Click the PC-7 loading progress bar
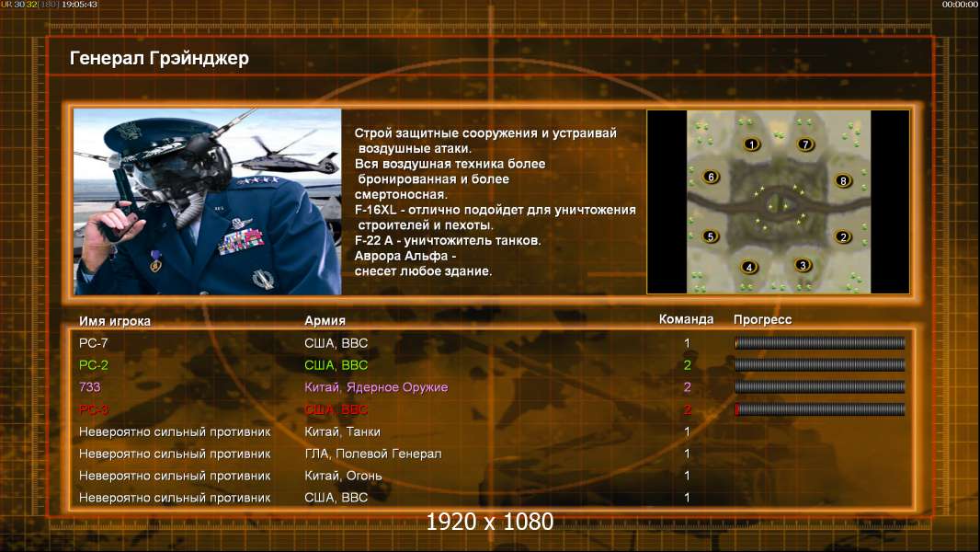Image resolution: width=980 pixels, height=552 pixels. [820, 342]
